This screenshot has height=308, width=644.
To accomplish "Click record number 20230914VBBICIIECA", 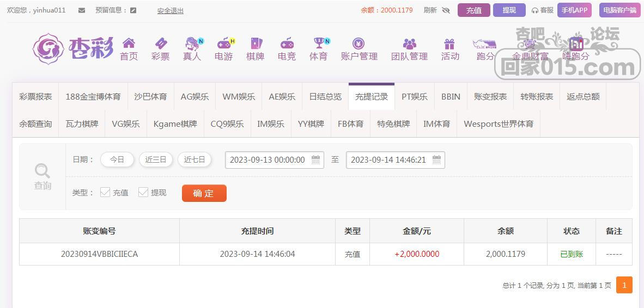I will [99, 254].
